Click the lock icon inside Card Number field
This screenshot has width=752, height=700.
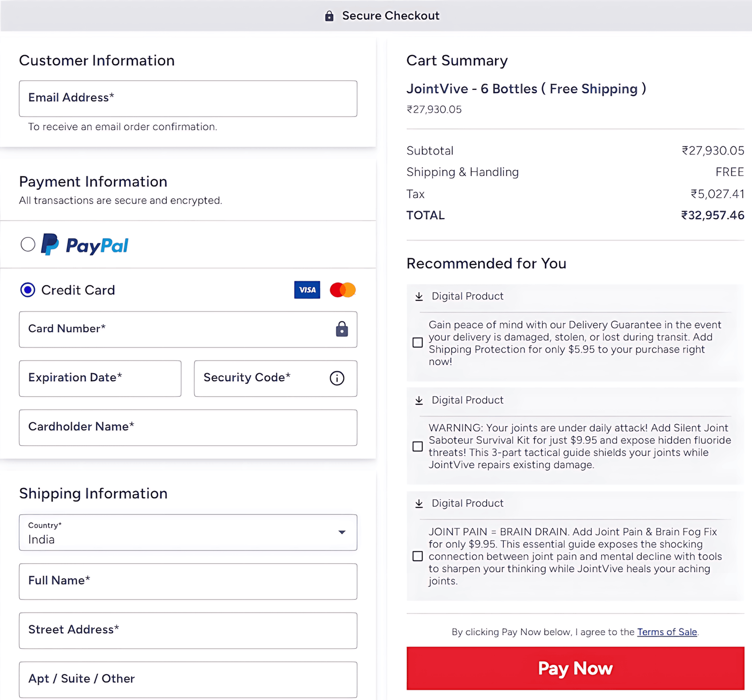pos(341,330)
